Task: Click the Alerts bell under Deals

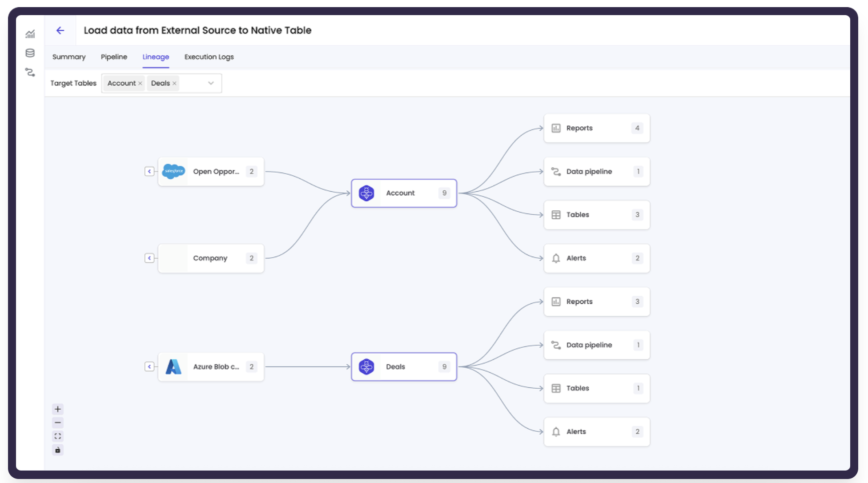Action: tap(556, 431)
